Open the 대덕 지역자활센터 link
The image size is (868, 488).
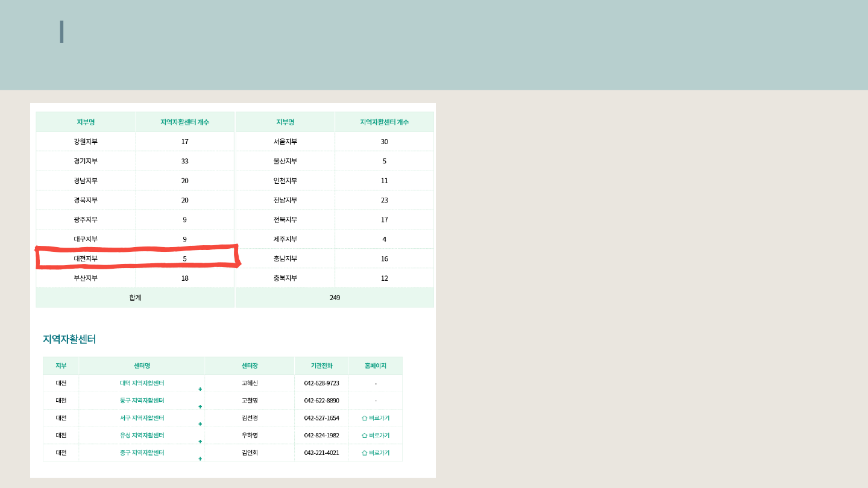(142, 383)
